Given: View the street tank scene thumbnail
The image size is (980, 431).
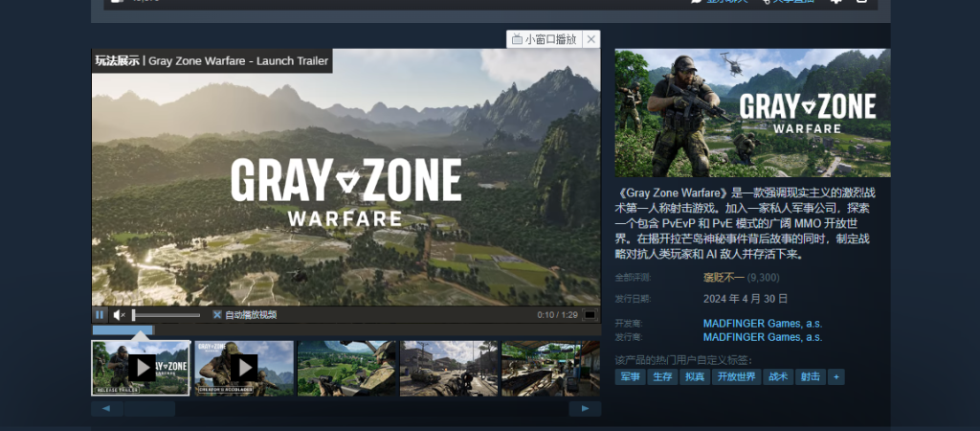Looking at the screenshot, I should (449, 368).
